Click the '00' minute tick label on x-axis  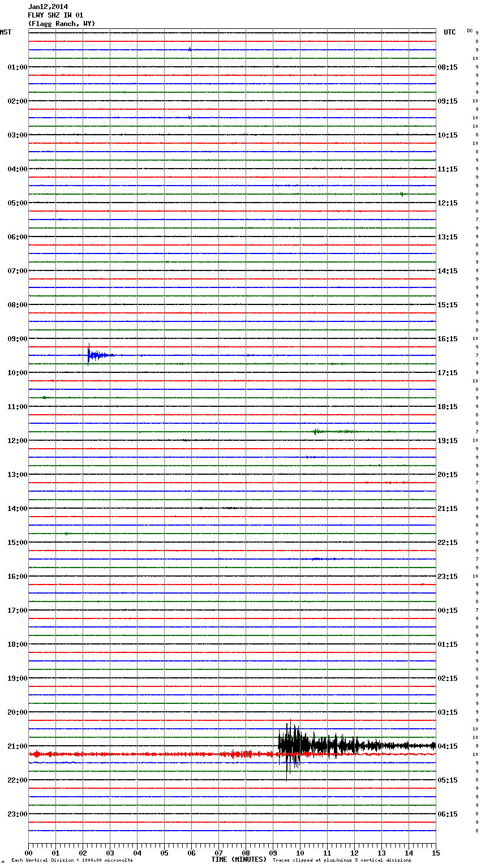28,853
